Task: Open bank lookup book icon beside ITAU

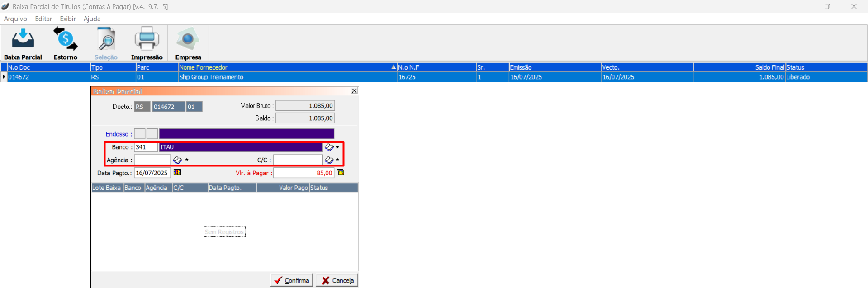Action: [329, 147]
